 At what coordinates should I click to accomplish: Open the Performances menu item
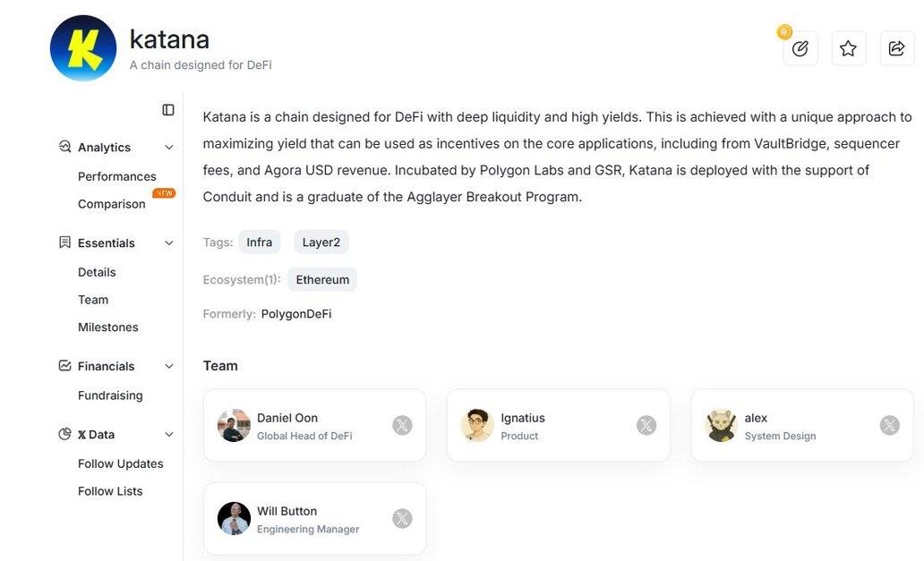tap(116, 176)
